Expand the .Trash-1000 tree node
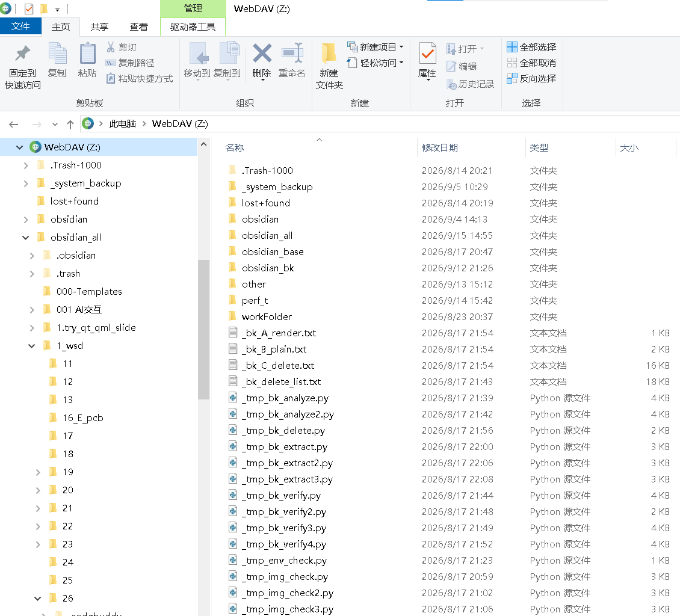 [26, 165]
